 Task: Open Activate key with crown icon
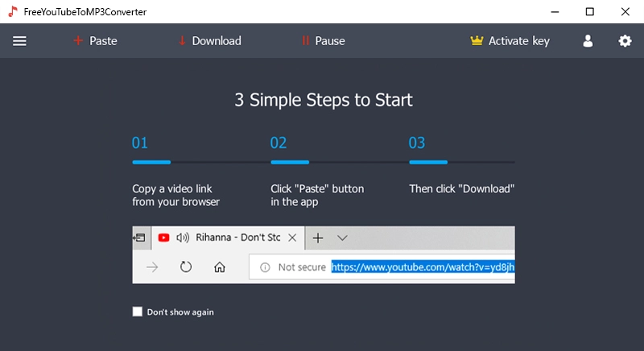[x=510, y=41]
